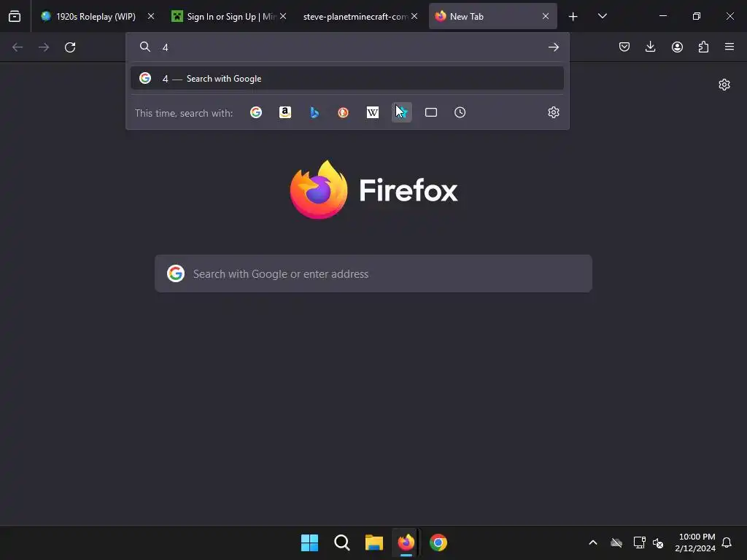
Task: Search this time with Amazon
Action: point(285,112)
